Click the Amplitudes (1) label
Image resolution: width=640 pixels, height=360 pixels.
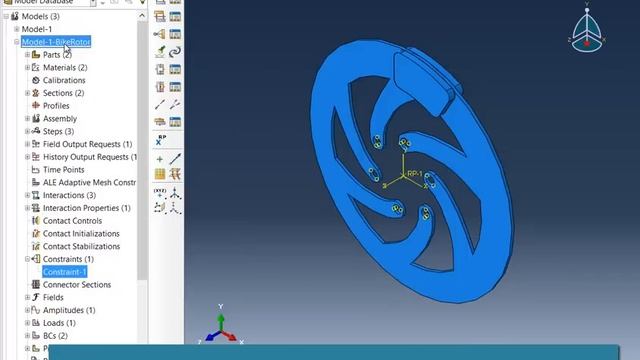[69, 310]
